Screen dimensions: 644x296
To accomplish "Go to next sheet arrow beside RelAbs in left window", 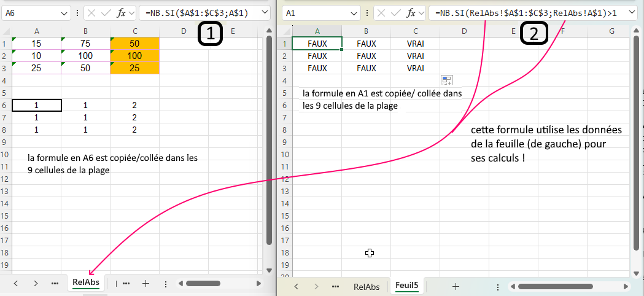I will [36, 283].
